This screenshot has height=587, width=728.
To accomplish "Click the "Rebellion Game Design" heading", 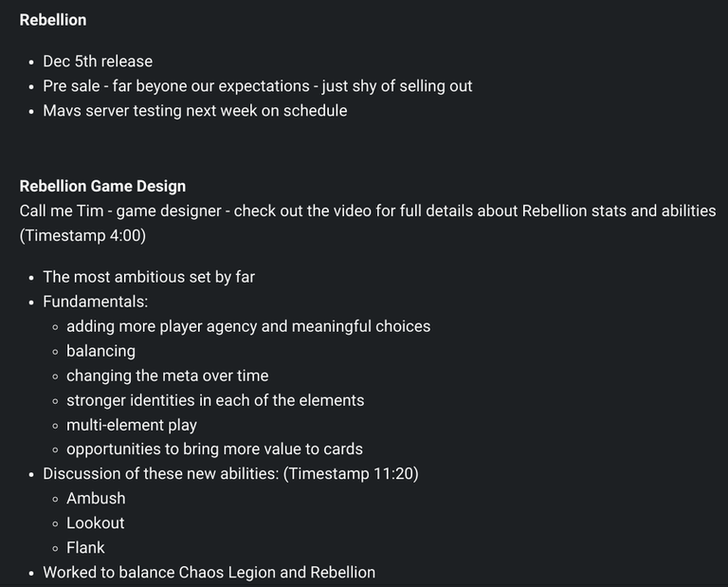I will coord(102,186).
